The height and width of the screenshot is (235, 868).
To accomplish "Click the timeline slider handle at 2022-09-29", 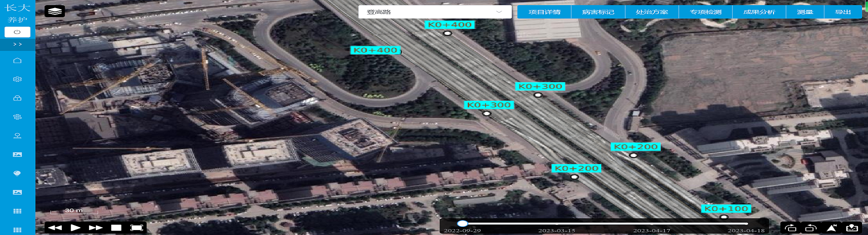I will click(462, 223).
